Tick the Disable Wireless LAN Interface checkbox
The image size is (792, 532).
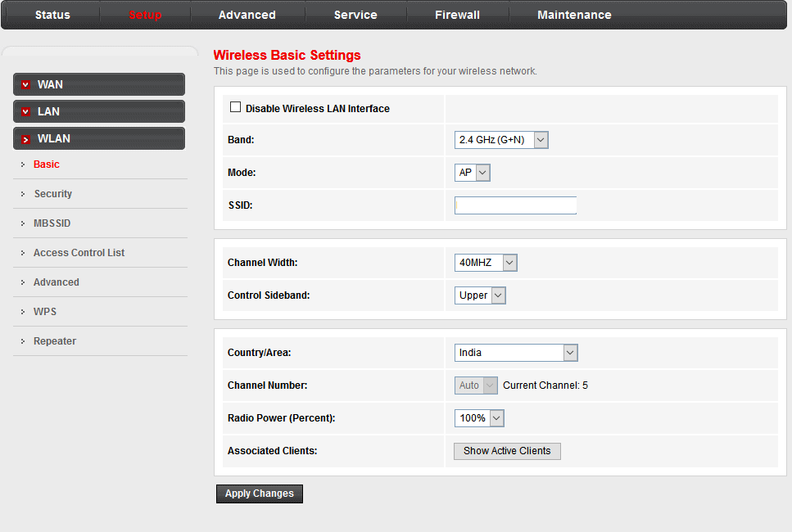(236, 107)
